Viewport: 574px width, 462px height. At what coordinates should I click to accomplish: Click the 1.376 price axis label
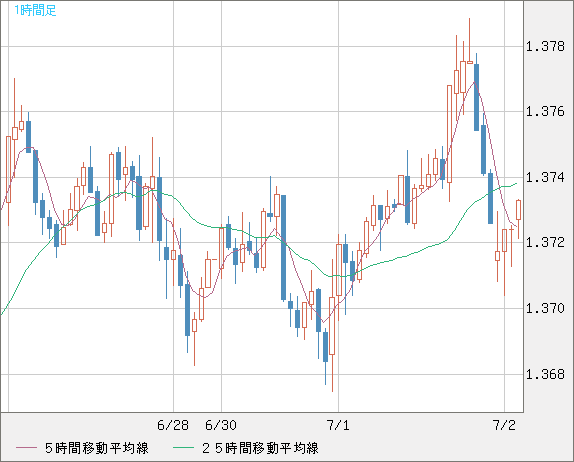[x=545, y=112]
